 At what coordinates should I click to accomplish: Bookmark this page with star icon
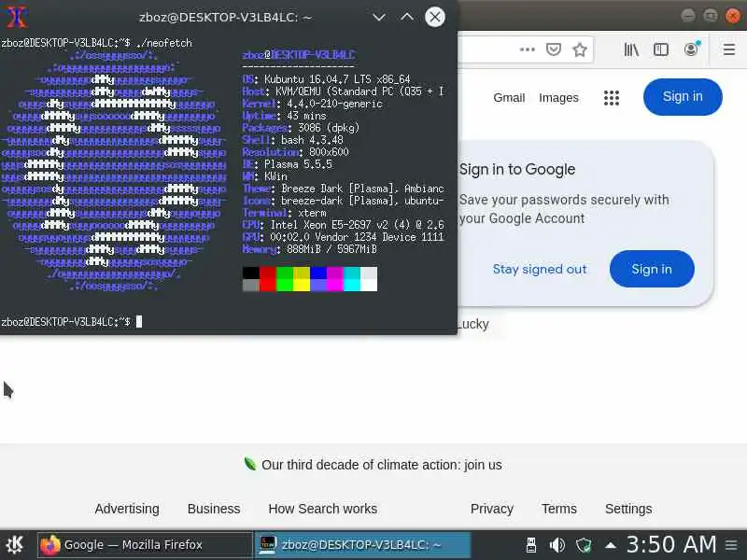579,49
